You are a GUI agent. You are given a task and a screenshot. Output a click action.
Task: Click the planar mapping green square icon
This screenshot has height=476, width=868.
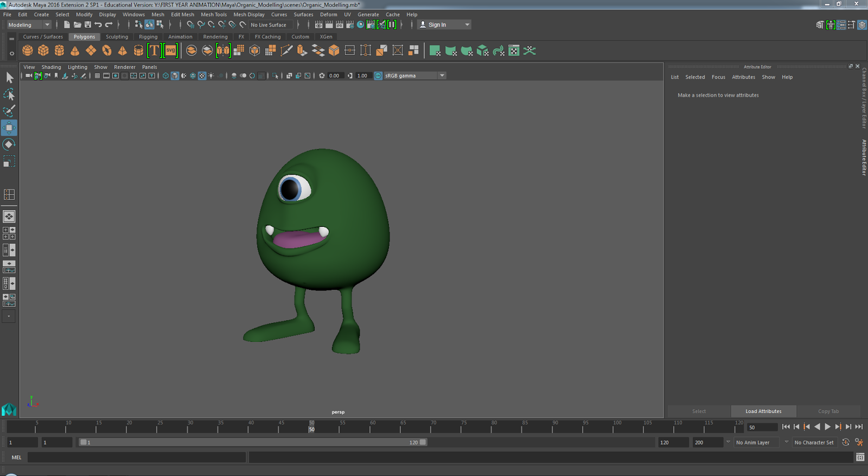tap(435, 50)
